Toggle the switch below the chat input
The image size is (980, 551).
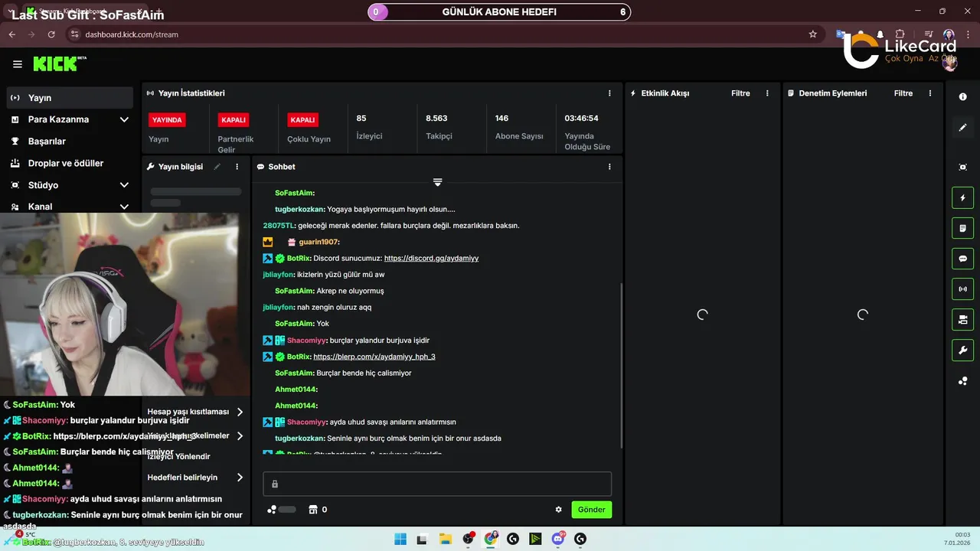click(x=287, y=510)
